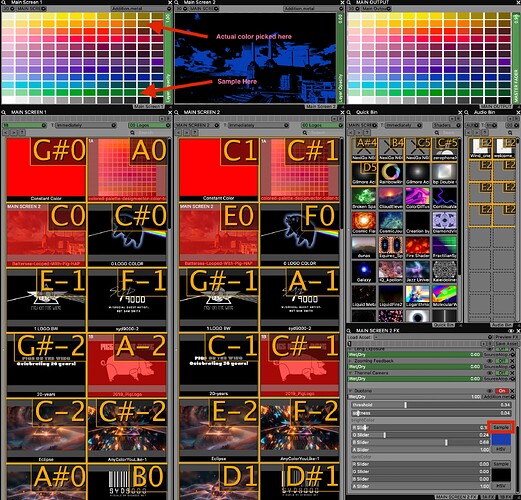Trigger the Galaxy shader in Quick Bin

363,272
